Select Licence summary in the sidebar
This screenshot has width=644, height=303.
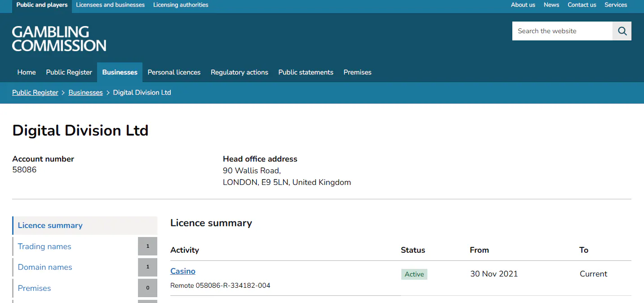[85, 225]
